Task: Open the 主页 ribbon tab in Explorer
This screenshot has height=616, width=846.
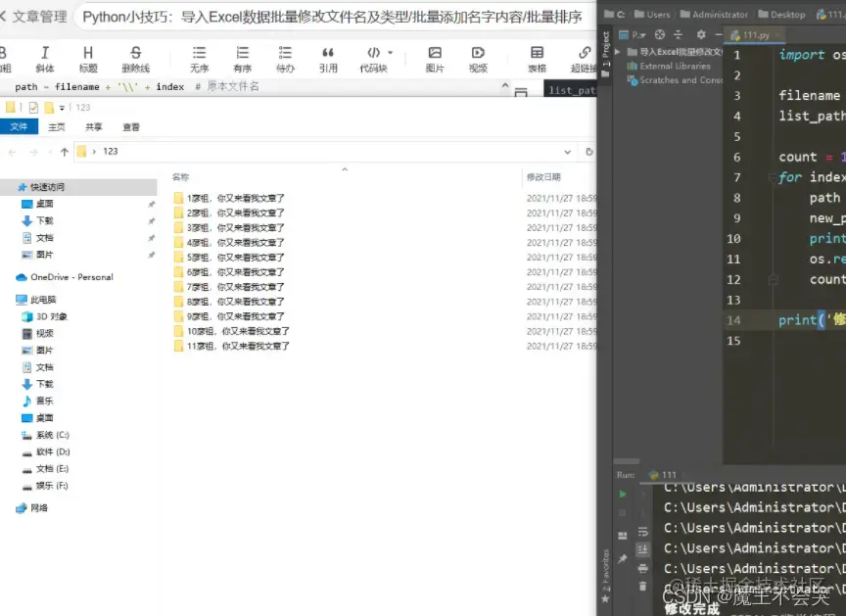Action: coord(56,126)
